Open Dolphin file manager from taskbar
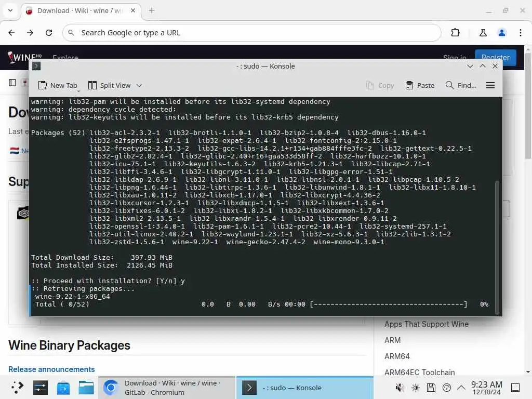This screenshot has width=532, height=399. coord(86,388)
